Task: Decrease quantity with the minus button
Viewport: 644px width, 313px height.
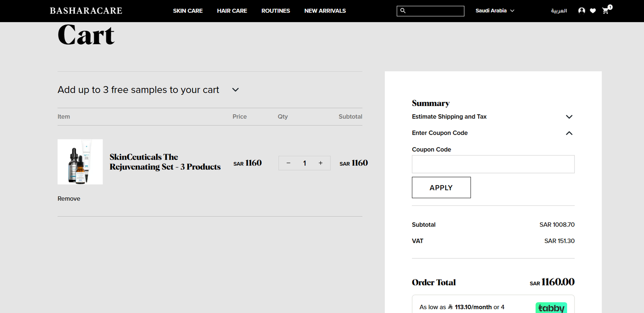Action: (x=288, y=163)
